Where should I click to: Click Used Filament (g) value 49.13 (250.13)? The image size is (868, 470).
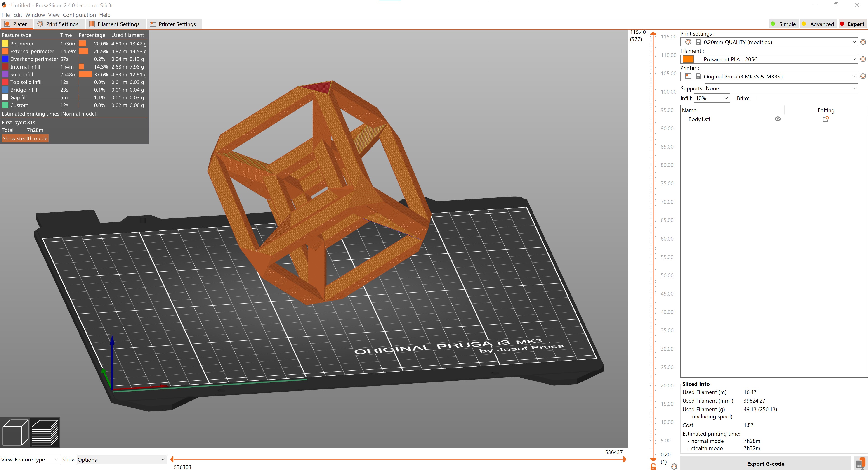point(760,409)
